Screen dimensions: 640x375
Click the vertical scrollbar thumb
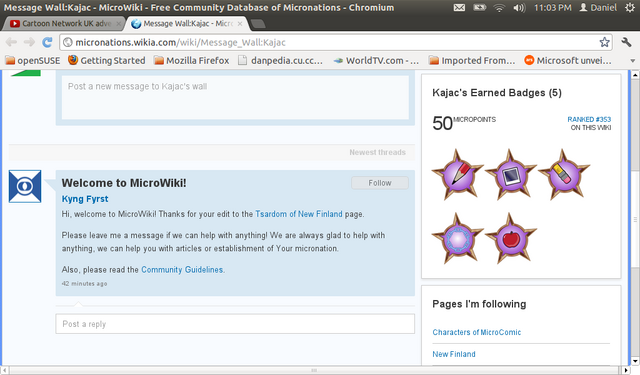point(635,219)
